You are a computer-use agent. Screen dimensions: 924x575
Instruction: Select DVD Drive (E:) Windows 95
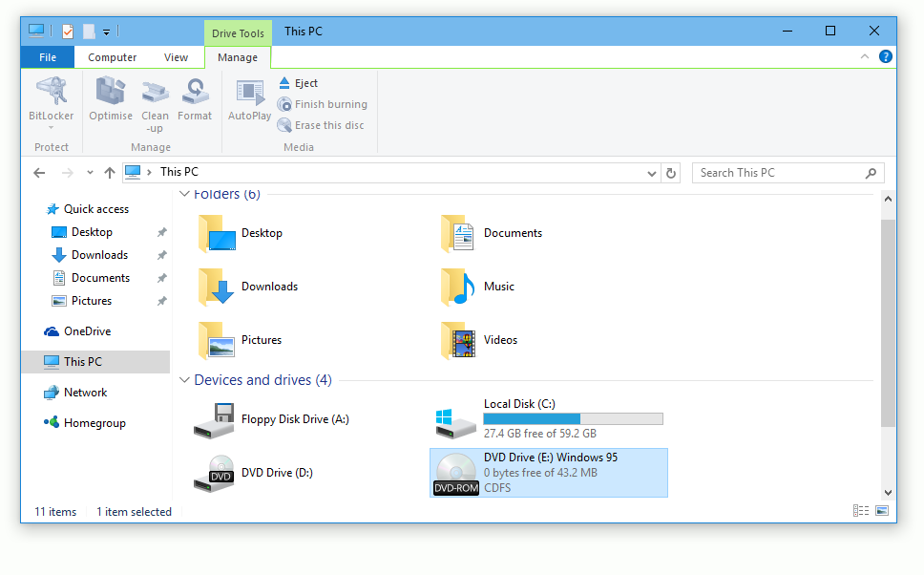tap(549, 473)
